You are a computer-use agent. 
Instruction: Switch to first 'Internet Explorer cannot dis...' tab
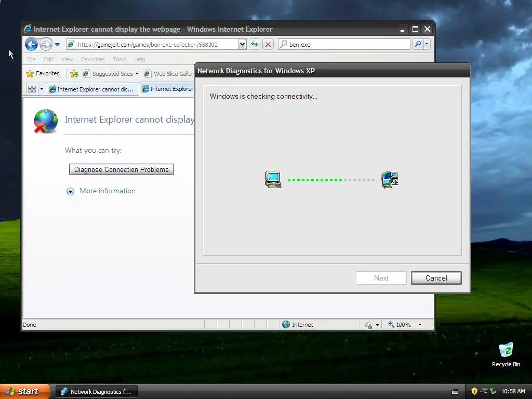pos(92,89)
